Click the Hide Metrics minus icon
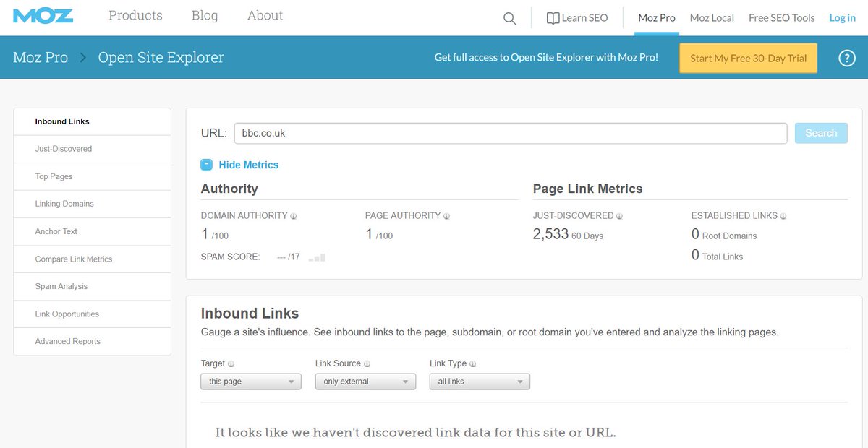The height and width of the screenshot is (448, 868). pyautogui.click(x=206, y=165)
